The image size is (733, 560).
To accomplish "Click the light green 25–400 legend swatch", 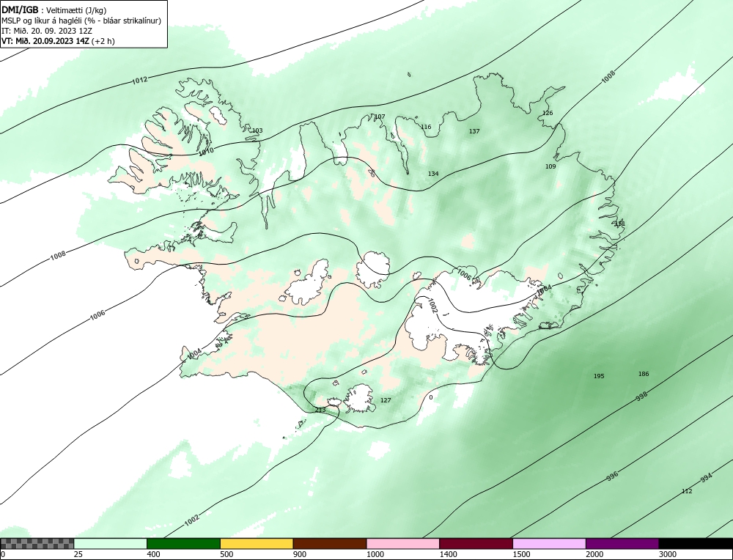I will coord(111,543).
